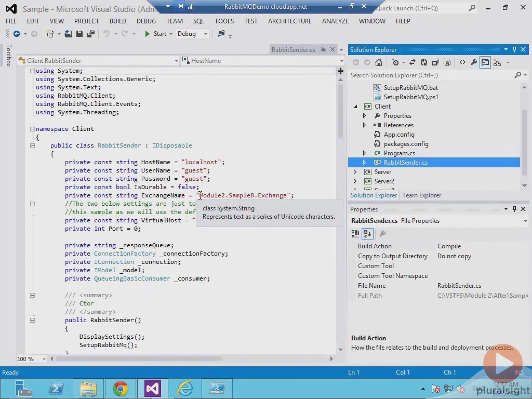532x399 pixels.
Task: Click the Pending Changes Filter clock icon
Action: [x=395, y=62]
